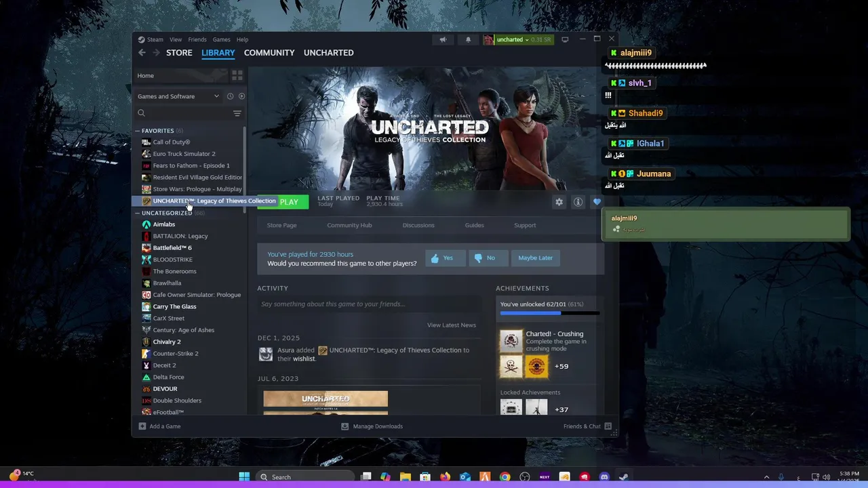This screenshot has height=488, width=868.
Task: Open File Explorer from the taskbar
Action: pos(405,477)
